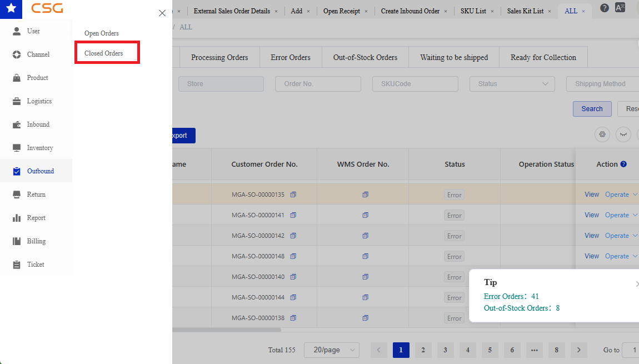Click the Report bar chart icon
639x364 pixels.
[16, 218]
